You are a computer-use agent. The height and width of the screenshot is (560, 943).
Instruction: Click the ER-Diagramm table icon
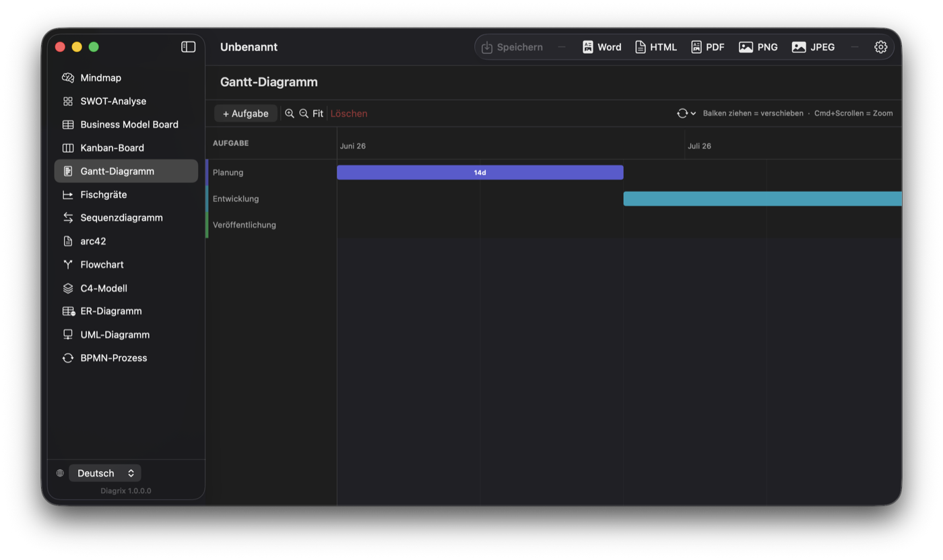point(69,311)
